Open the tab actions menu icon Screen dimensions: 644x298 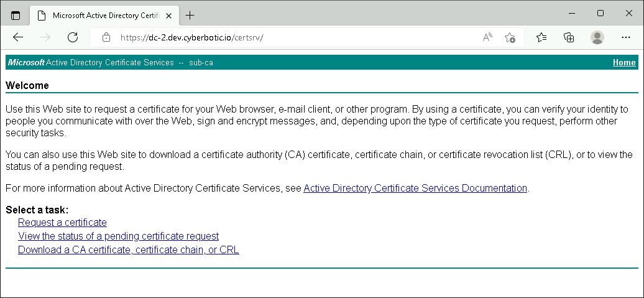coord(16,15)
